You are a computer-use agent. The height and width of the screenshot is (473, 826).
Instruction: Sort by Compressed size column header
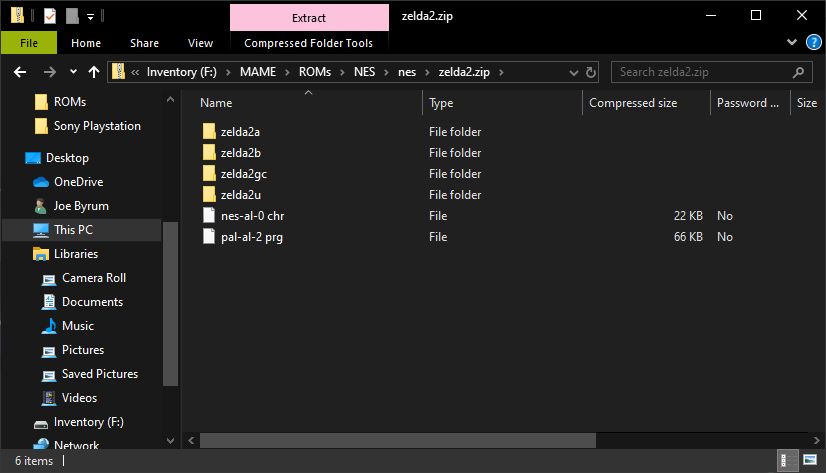tap(646, 103)
